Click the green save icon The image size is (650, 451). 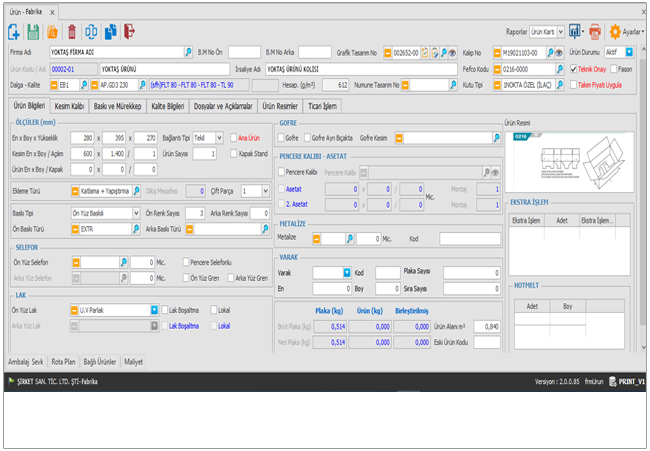point(33,32)
